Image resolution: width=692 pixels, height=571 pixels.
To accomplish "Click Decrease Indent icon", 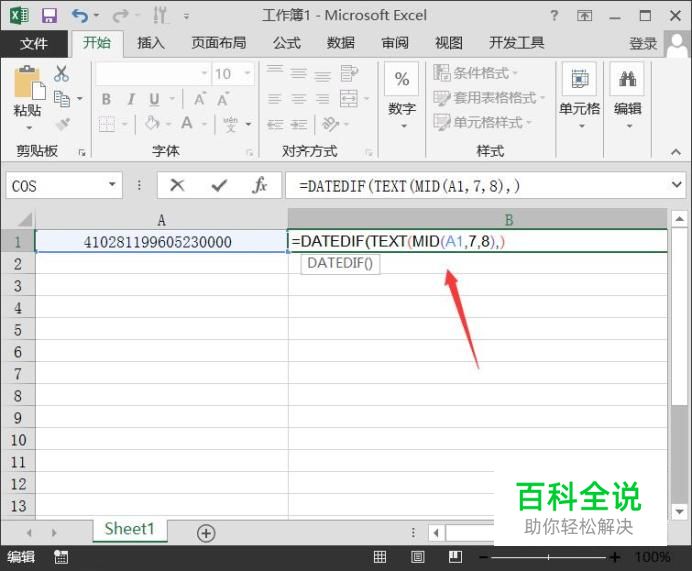I will (x=275, y=124).
